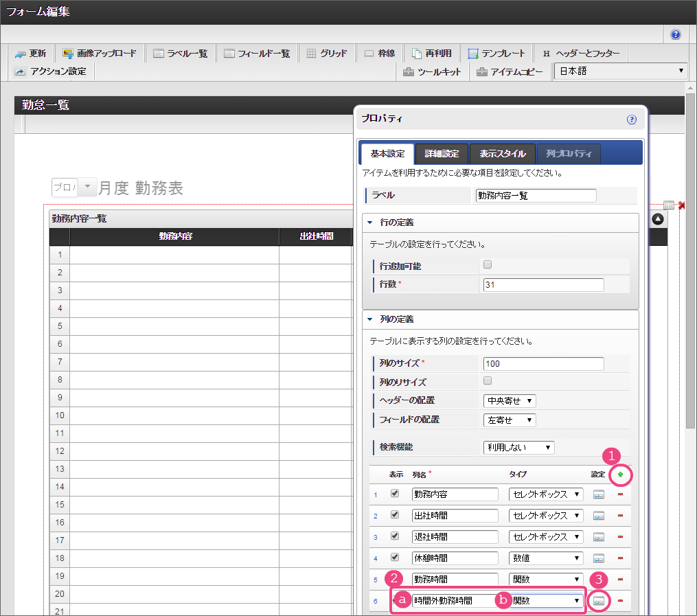Click the アクション設定 button

tap(51, 71)
